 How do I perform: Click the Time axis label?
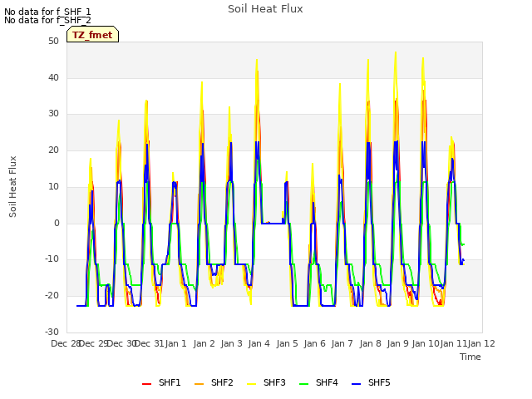pos(470,357)
